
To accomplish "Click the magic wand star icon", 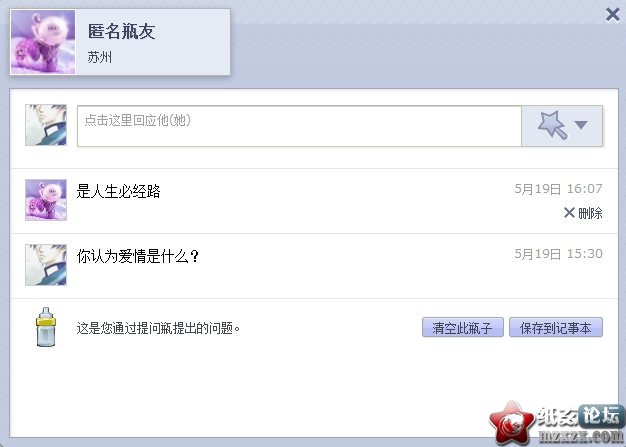I will point(552,125).
